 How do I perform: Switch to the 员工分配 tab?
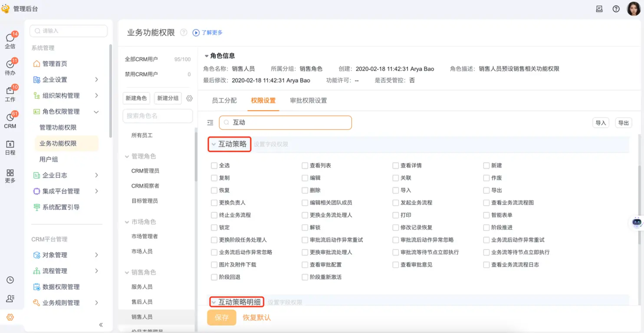pos(224,101)
